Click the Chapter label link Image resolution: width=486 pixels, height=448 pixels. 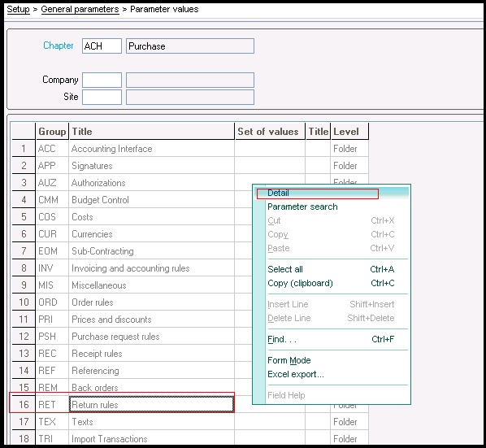tap(59, 46)
